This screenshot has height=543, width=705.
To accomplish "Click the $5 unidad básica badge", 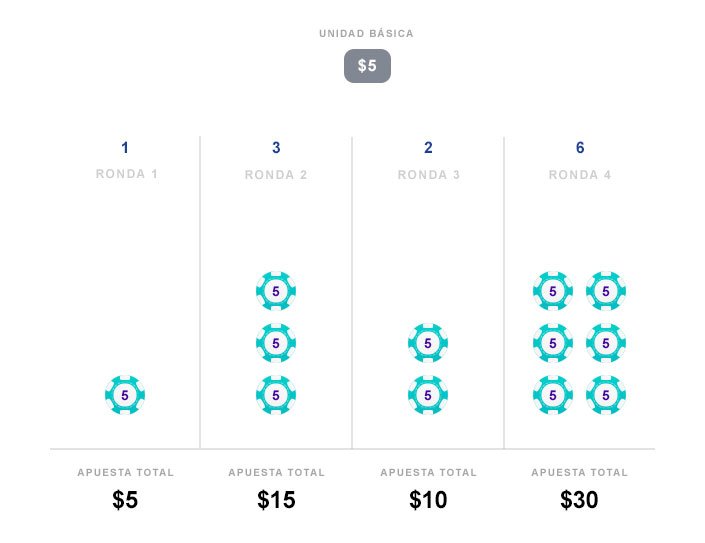I will 367,66.
